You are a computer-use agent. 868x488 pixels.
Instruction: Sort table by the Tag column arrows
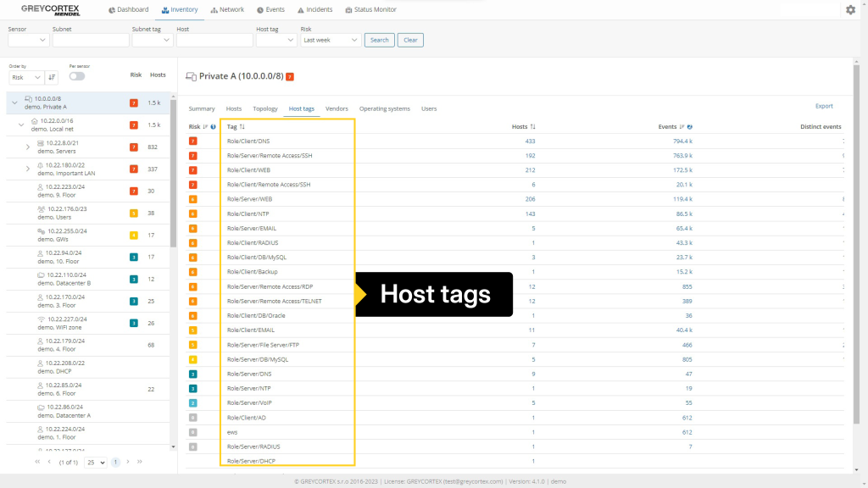coord(242,126)
